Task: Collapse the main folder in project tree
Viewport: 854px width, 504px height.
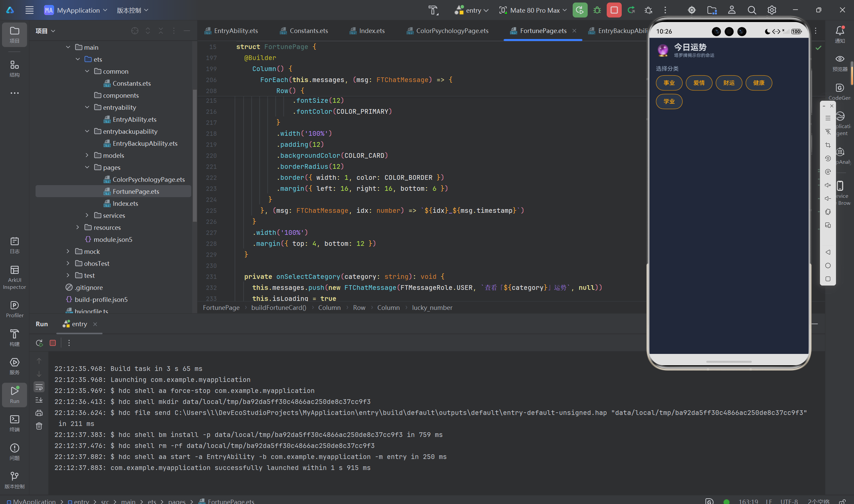Action: (x=68, y=47)
